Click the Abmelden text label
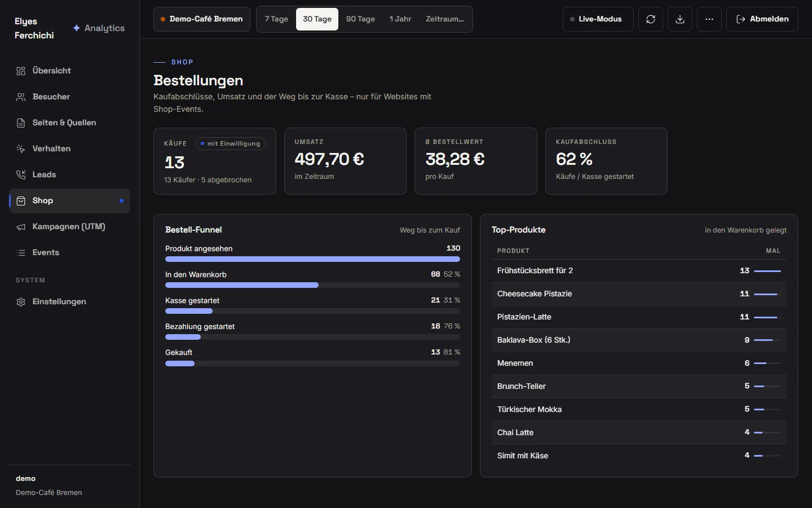Screen dimensions: 812x508 (x=769, y=19)
